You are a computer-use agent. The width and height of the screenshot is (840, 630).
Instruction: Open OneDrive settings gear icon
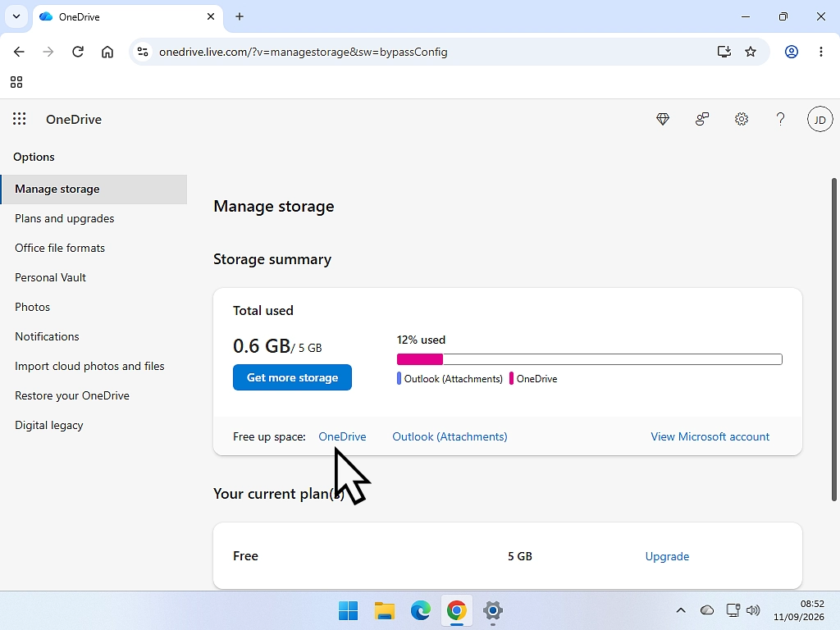pyautogui.click(x=742, y=119)
